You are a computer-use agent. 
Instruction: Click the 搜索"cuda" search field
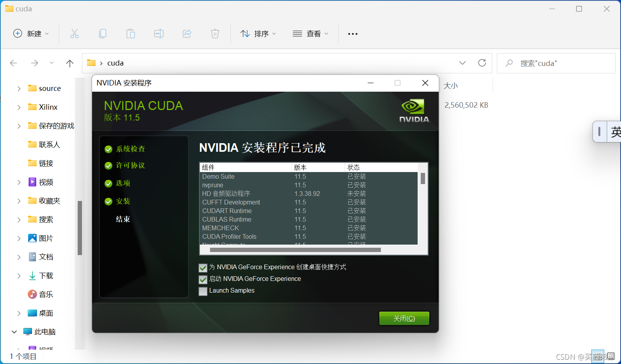(x=556, y=63)
